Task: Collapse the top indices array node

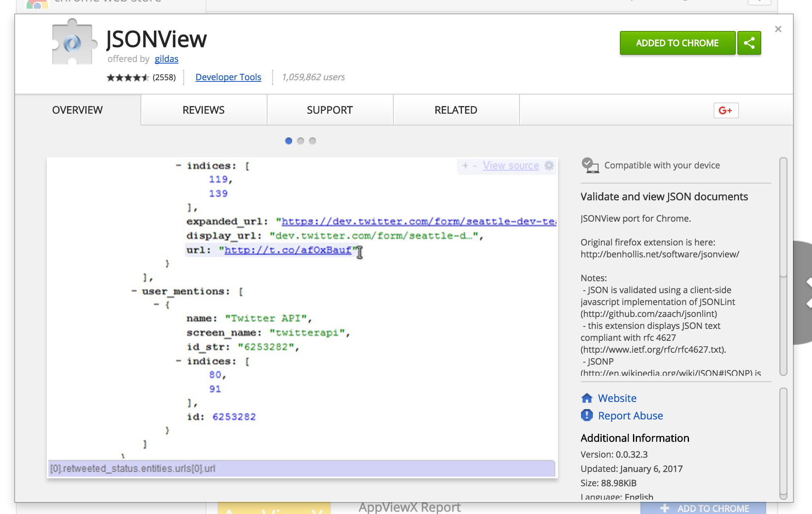Action: click(x=179, y=166)
